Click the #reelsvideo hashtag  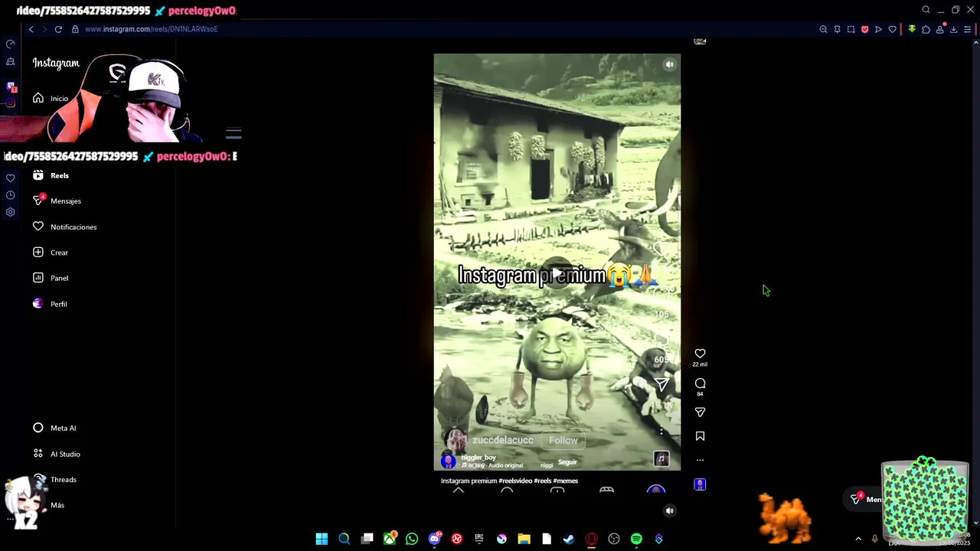(x=515, y=481)
